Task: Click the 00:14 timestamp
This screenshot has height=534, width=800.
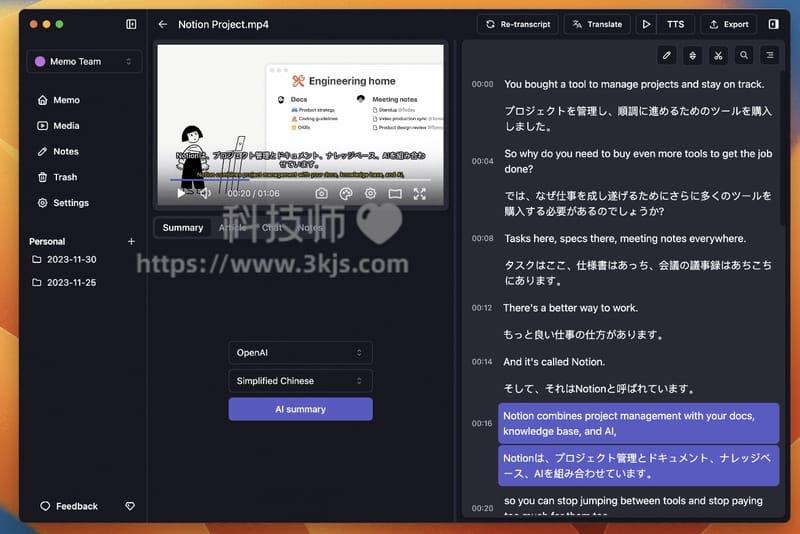Action: click(x=482, y=362)
